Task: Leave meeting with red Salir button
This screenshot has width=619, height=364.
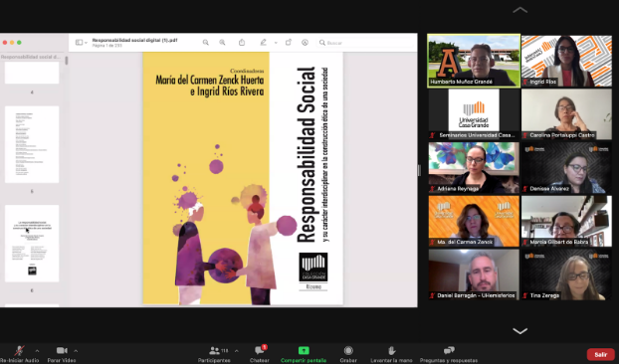Action: click(600, 354)
